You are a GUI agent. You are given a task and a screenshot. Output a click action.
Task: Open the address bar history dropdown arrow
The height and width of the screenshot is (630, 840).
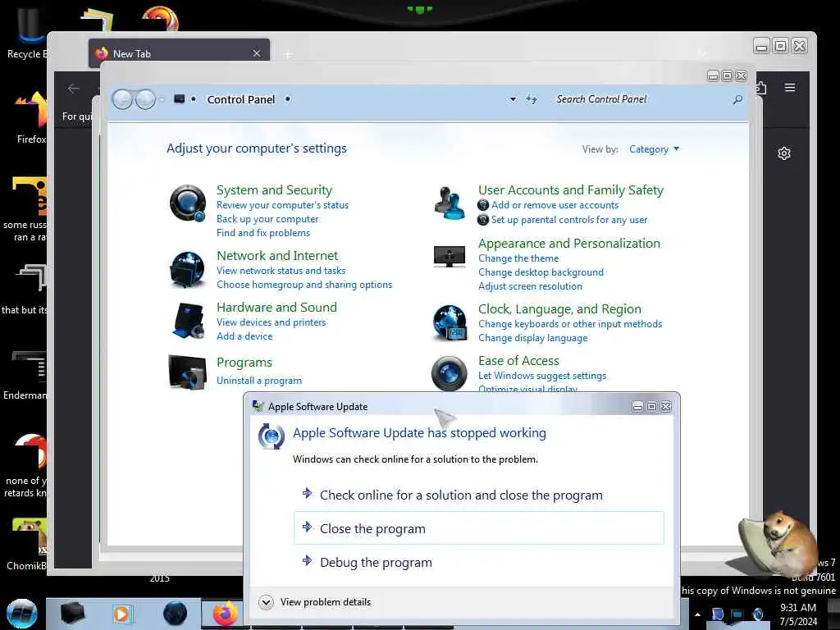513,99
